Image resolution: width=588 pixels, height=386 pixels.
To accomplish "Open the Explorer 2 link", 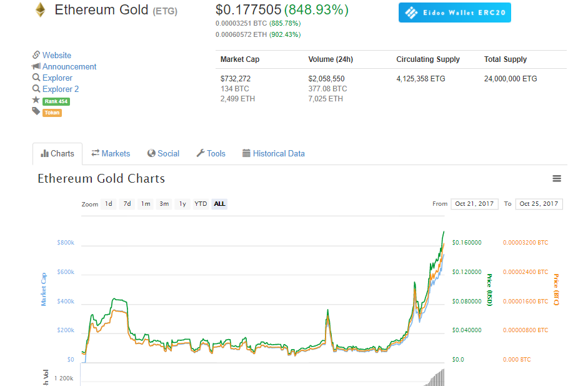I will (x=61, y=89).
